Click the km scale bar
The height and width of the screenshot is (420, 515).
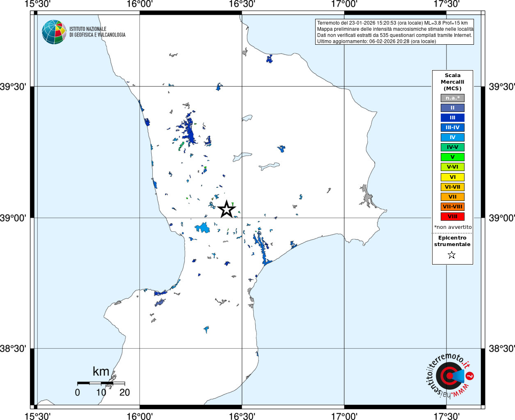coord(101,383)
